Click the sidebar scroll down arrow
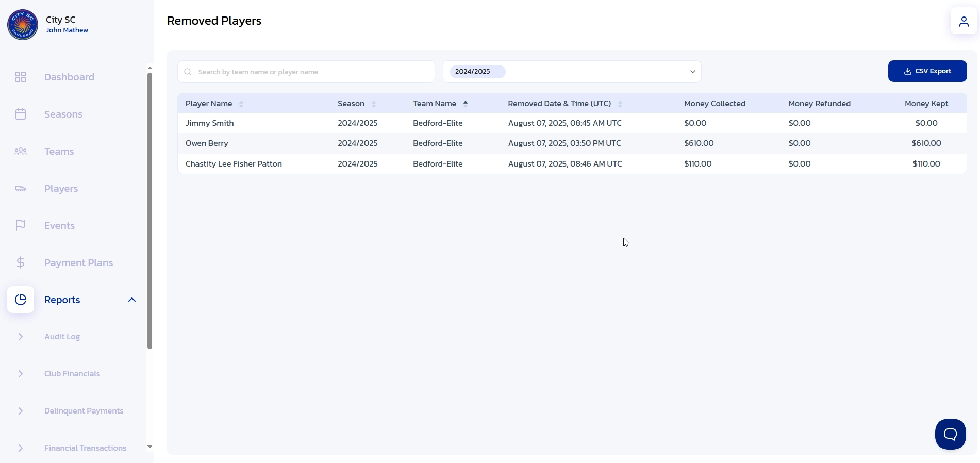980x463 pixels. [150, 447]
